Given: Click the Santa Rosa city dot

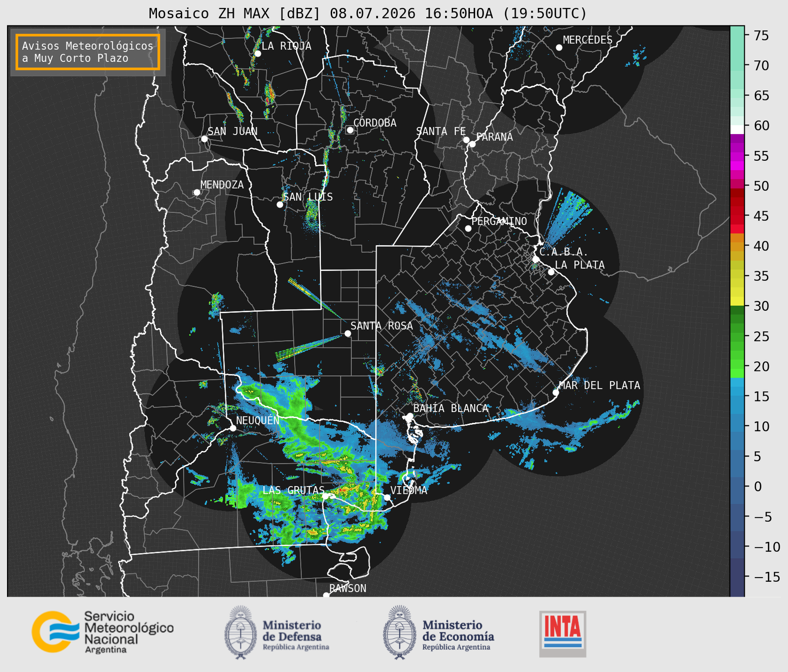Looking at the screenshot, I should click(348, 333).
